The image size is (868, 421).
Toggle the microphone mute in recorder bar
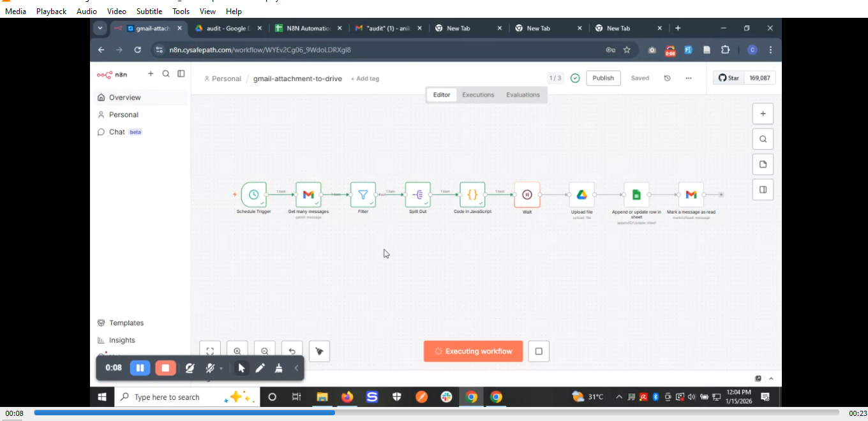click(210, 368)
